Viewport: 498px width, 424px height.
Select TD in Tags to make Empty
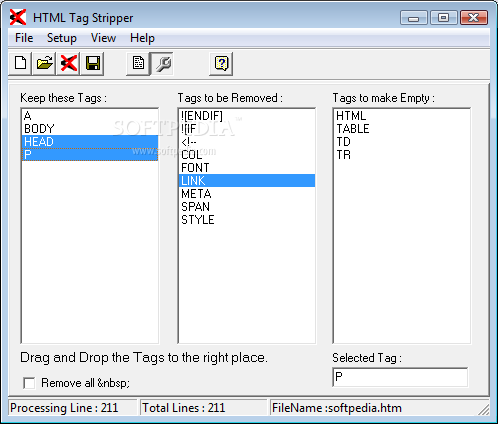402,142
